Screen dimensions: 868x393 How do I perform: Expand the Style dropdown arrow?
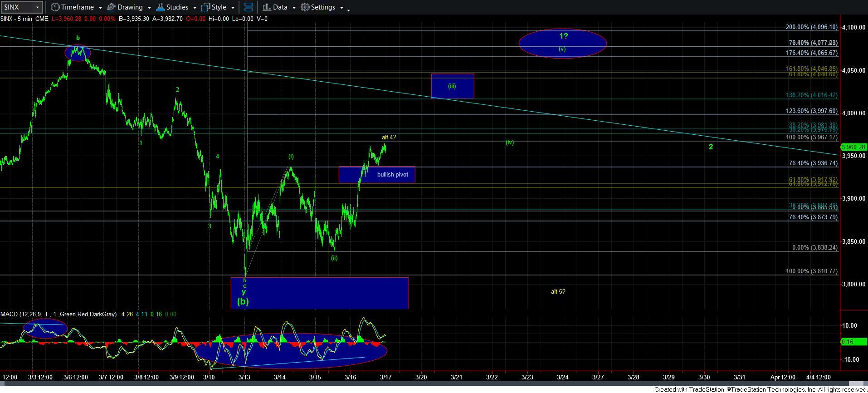point(233,8)
